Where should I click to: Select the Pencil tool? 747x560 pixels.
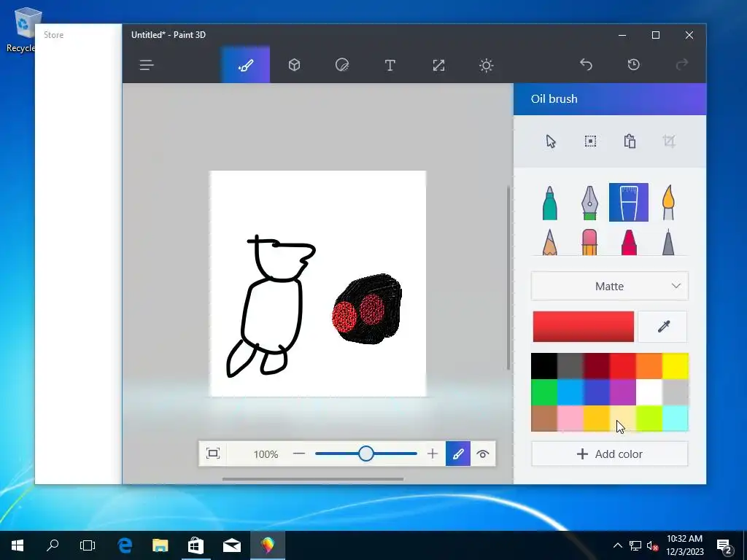click(x=550, y=242)
